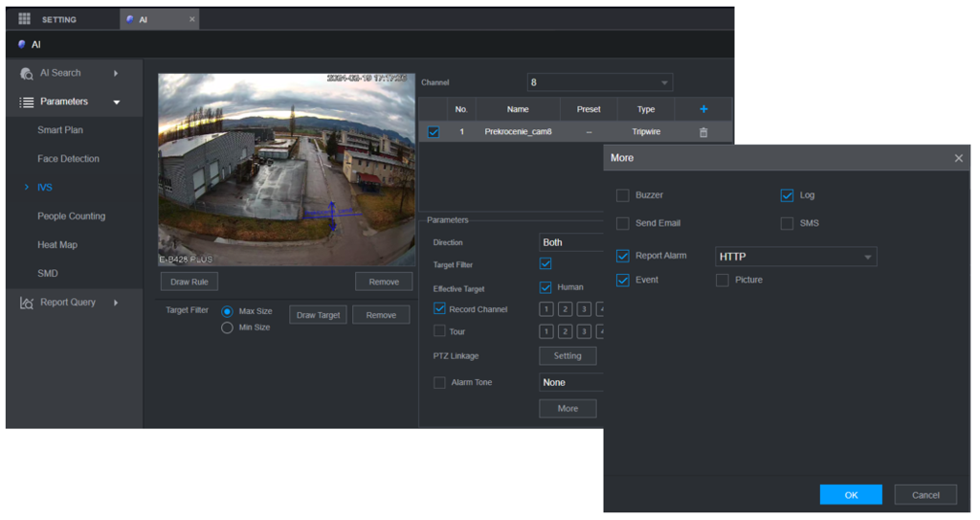Uncheck the Log checkbox
Screen dimensions: 980x520
pos(787,195)
